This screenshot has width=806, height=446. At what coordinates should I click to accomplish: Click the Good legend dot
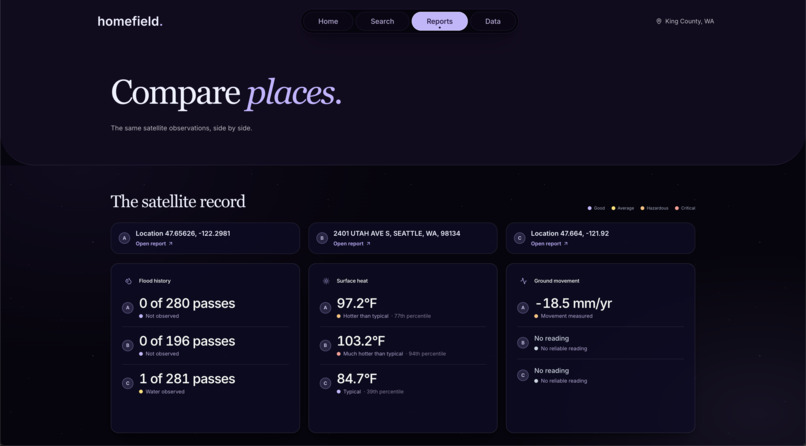point(590,208)
